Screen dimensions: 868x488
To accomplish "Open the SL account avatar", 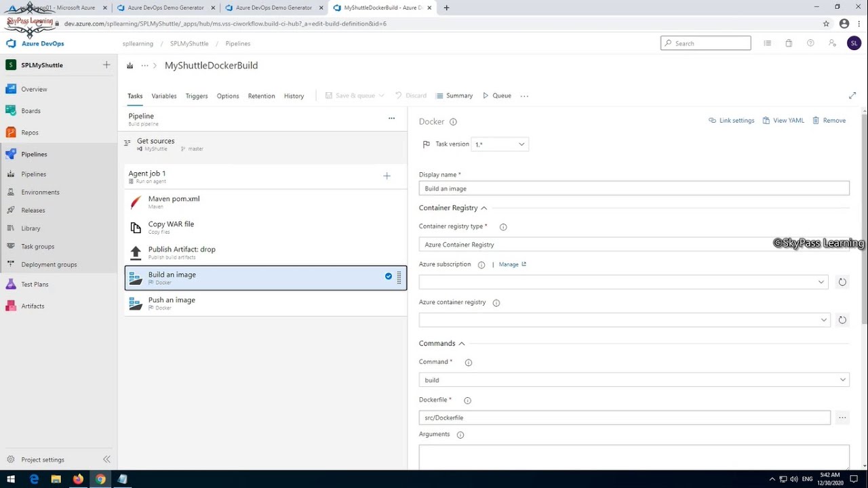I will pos(854,43).
